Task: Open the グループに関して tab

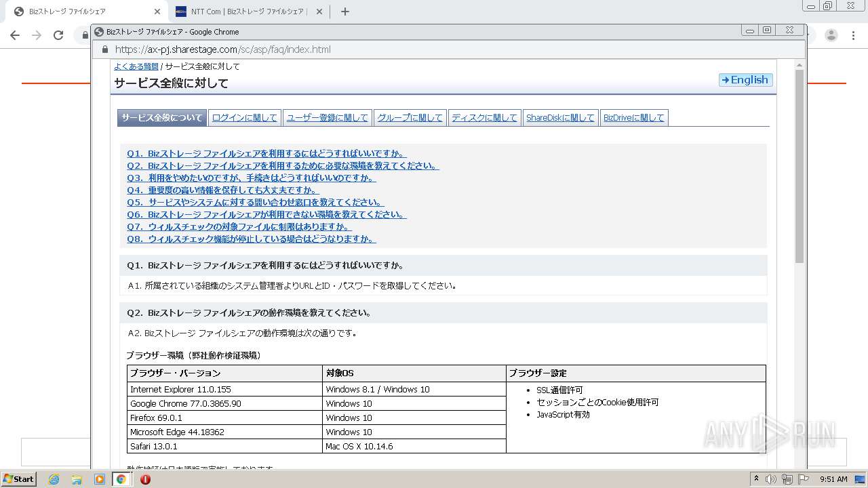Action: pyautogui.click(x=410, y=118)
